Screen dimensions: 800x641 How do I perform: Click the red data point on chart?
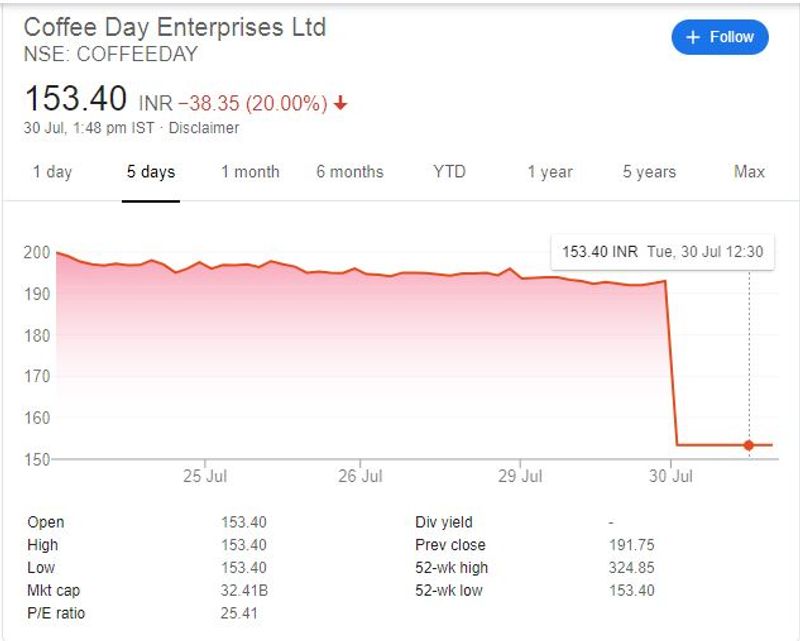point(748,445)
